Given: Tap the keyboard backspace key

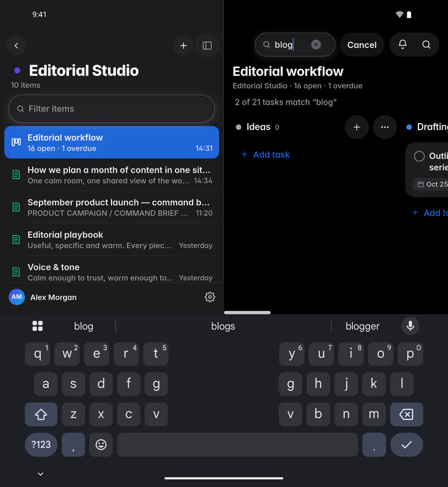Looking at the screenshot, I should tap(406, 414).
